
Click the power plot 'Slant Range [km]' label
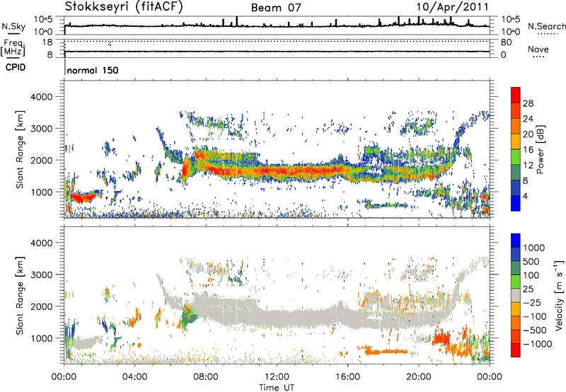20,149
